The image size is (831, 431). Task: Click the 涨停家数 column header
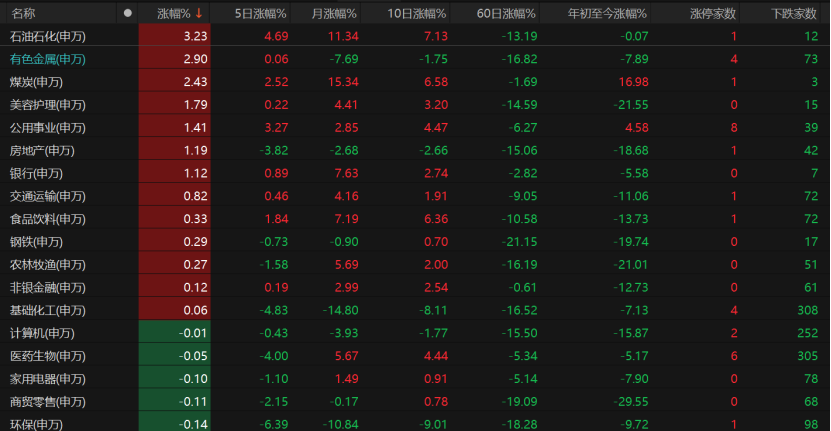pyautogui.click(x=713, y=14)
